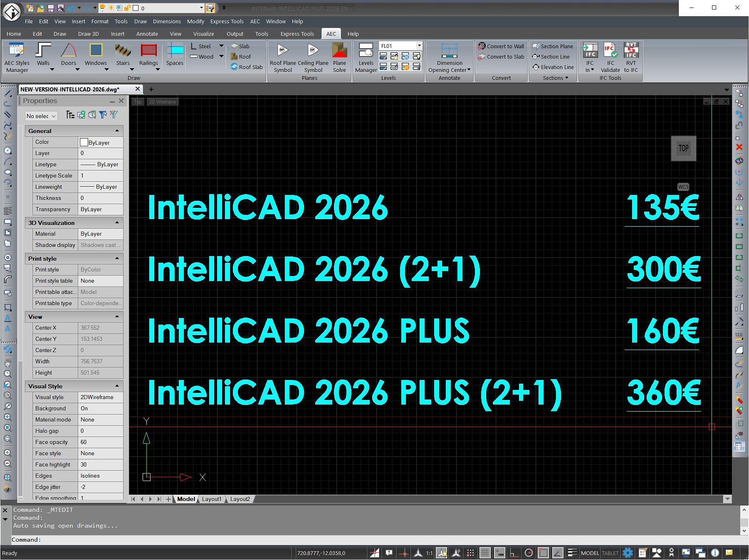Click the Face opacity value field
749x560 pixels.
click(x=101, y=442)
